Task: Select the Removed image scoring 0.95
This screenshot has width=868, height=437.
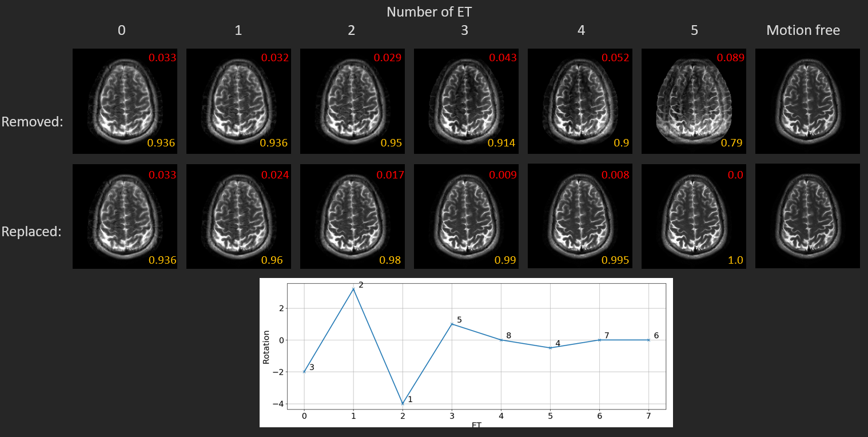Action: (352, 101)
